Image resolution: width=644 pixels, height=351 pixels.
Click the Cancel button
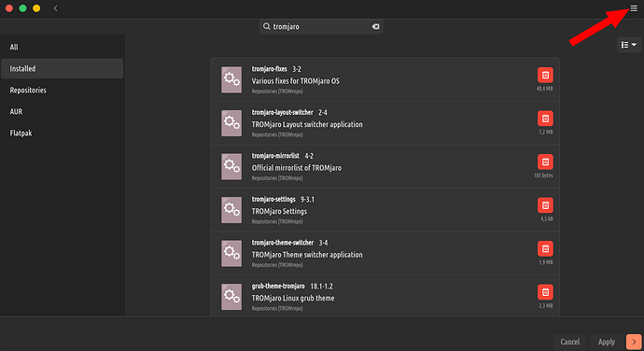[570, 342]
